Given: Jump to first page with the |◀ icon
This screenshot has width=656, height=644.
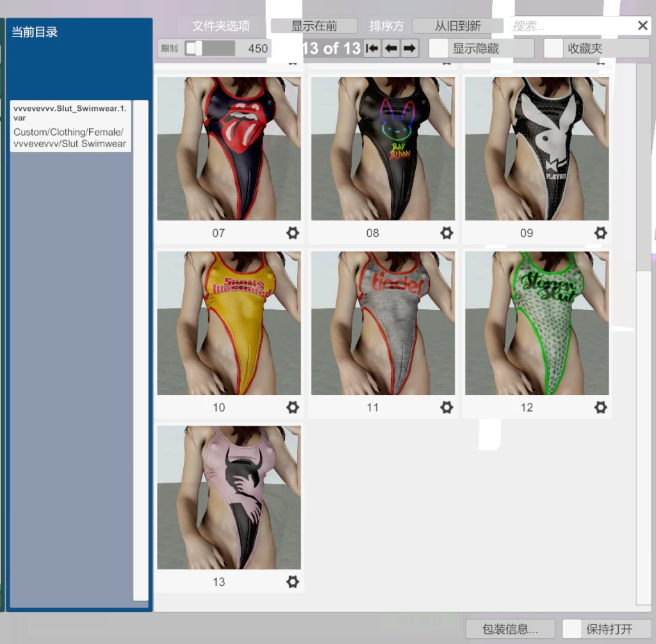Looking at the screenshot, I should click(x=372, y=47).
